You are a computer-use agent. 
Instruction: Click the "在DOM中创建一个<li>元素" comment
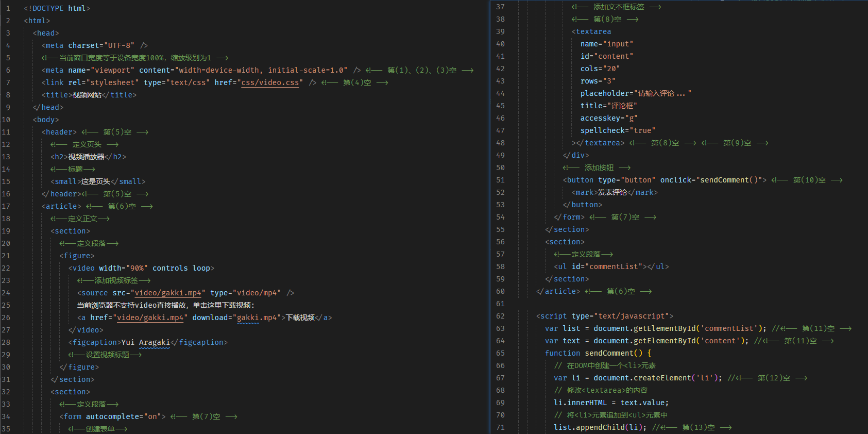[605, 365]
